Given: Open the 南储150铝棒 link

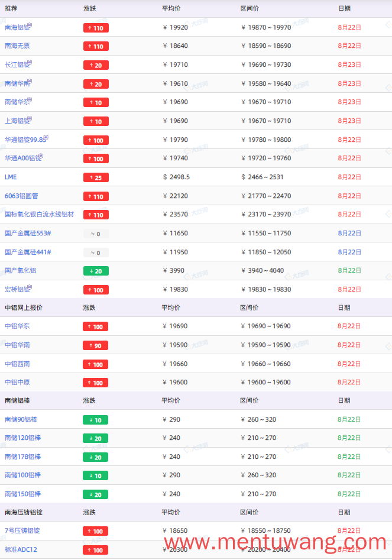Looking at the screenshot, I should coord(22,494).
